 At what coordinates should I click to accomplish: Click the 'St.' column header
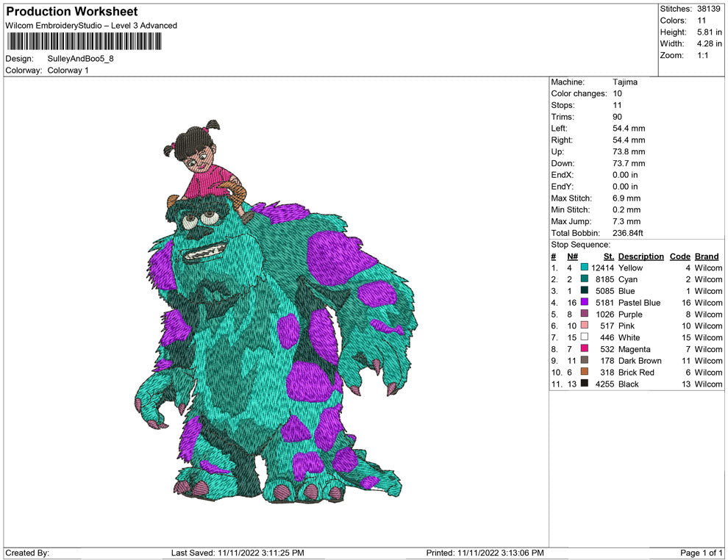(609, 256)
